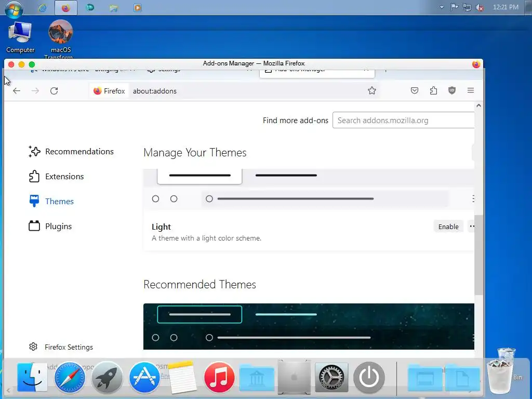Launch Internet Explorer from taskbar

click(x=43, y=8)
